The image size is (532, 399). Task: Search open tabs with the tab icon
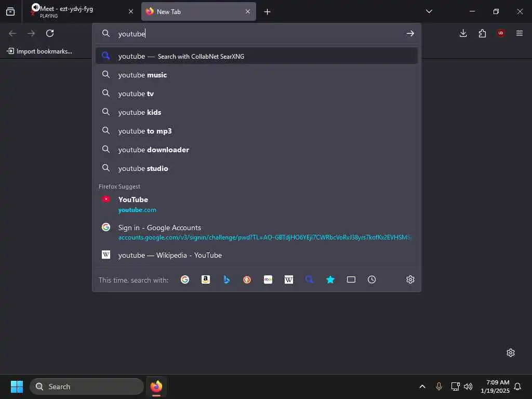(x=351, y=280)
